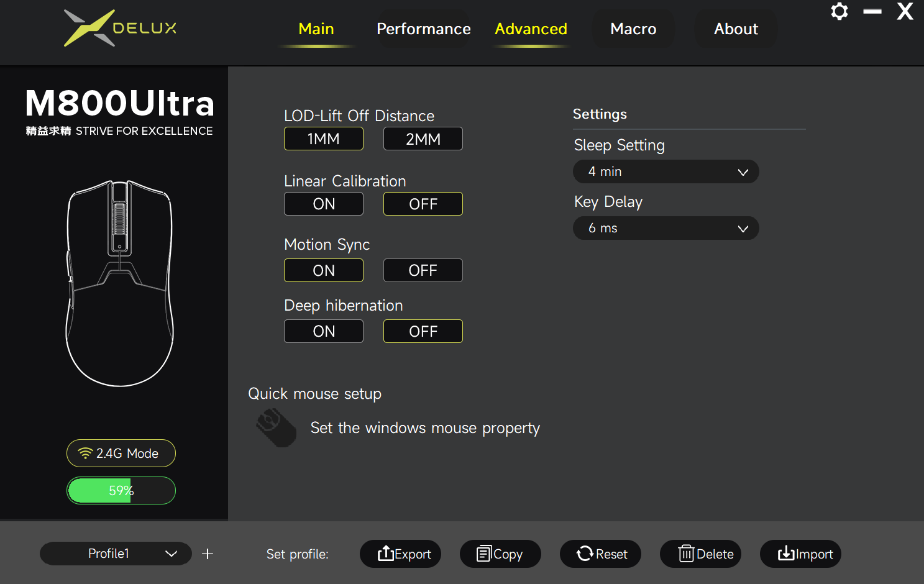Switch to the About tab
This screenshot has height=584, width=924.
736,29
